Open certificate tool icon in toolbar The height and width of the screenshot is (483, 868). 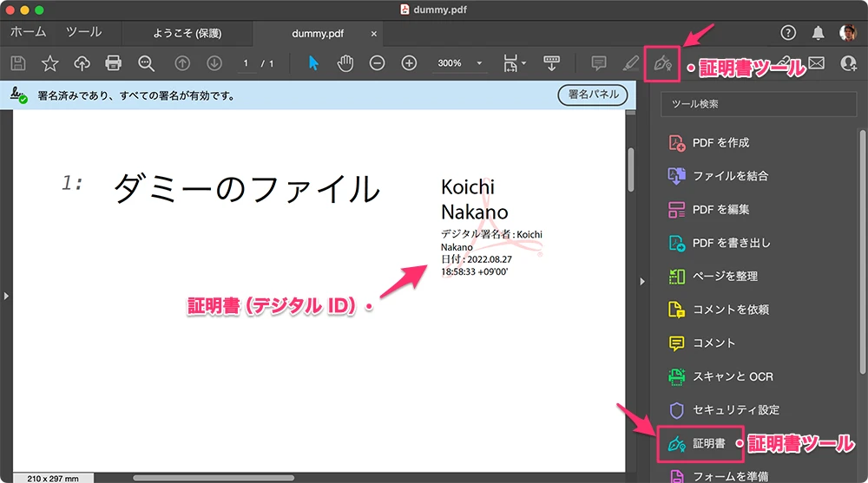coord(661,64)
